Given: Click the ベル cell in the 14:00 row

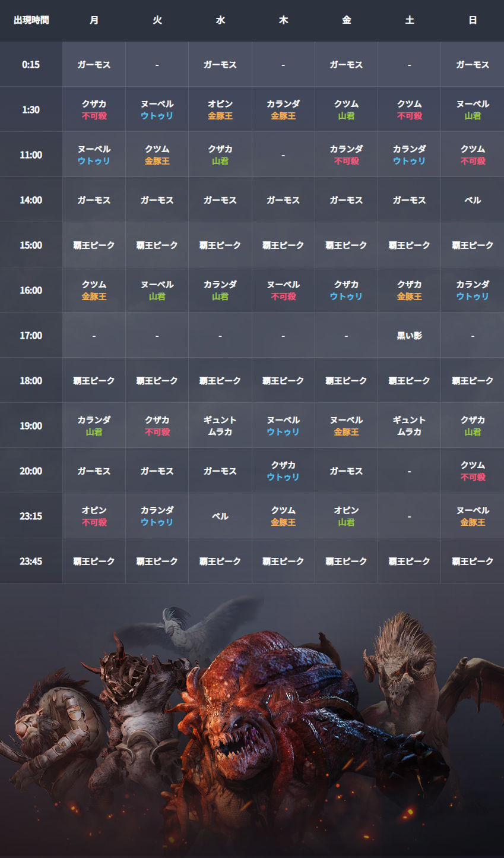Looking at the screenshot, I should click(x=473, y=200).
